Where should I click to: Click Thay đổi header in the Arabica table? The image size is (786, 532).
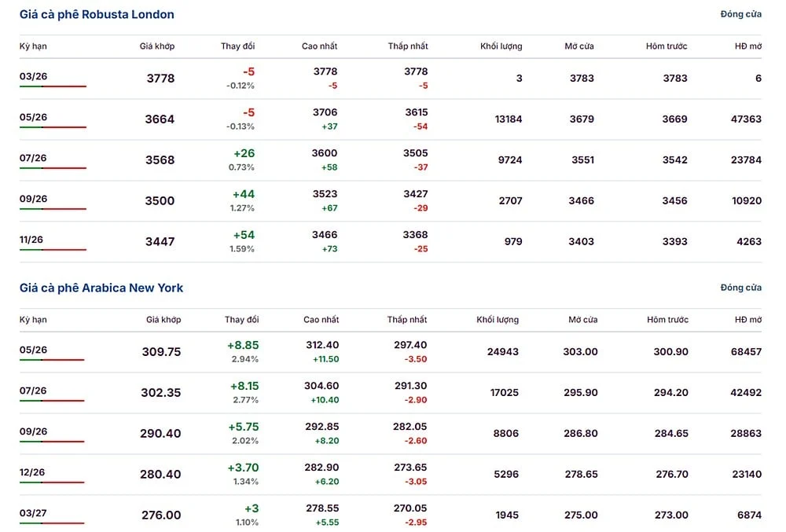(241, 320)
